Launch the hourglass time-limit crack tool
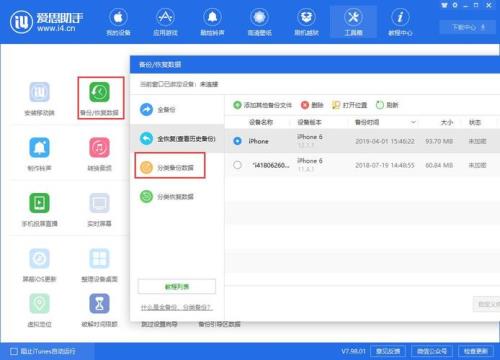500x360 pixels. (x=99, y=310)
